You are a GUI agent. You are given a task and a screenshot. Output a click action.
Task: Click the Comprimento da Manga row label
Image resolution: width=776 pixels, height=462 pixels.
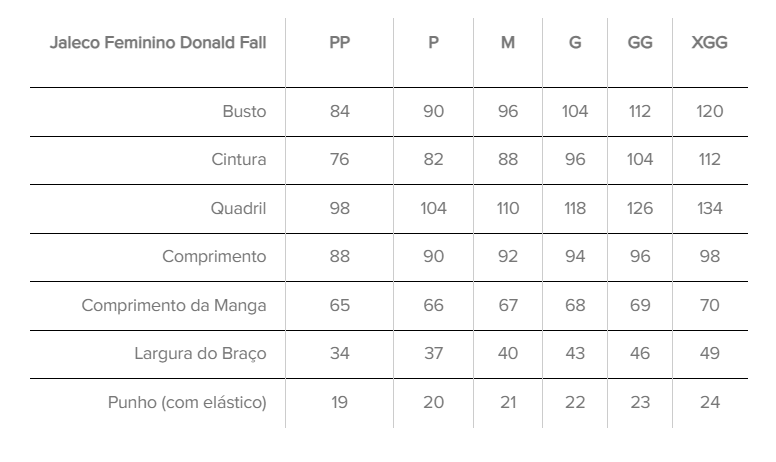click(x=174, y=305)
